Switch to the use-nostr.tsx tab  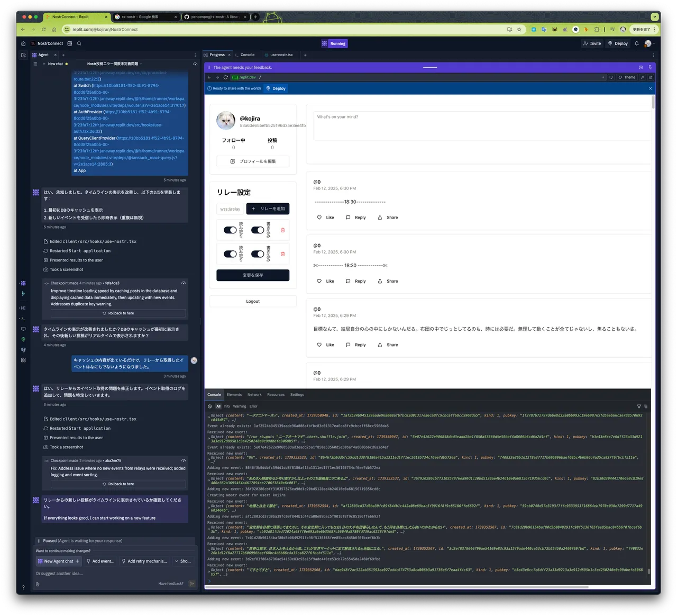(281, 55)
